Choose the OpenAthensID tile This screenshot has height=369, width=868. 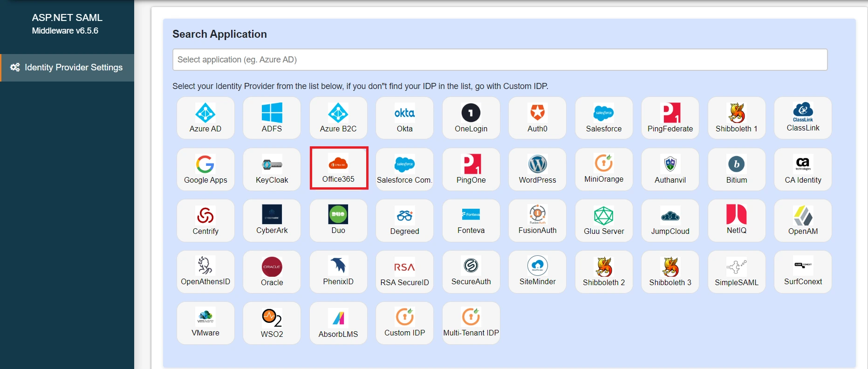205,272
